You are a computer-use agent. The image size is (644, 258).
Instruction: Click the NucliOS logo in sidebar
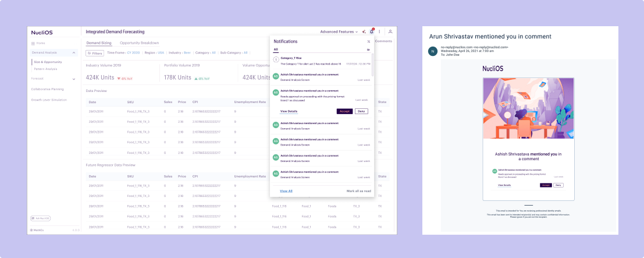42,33
